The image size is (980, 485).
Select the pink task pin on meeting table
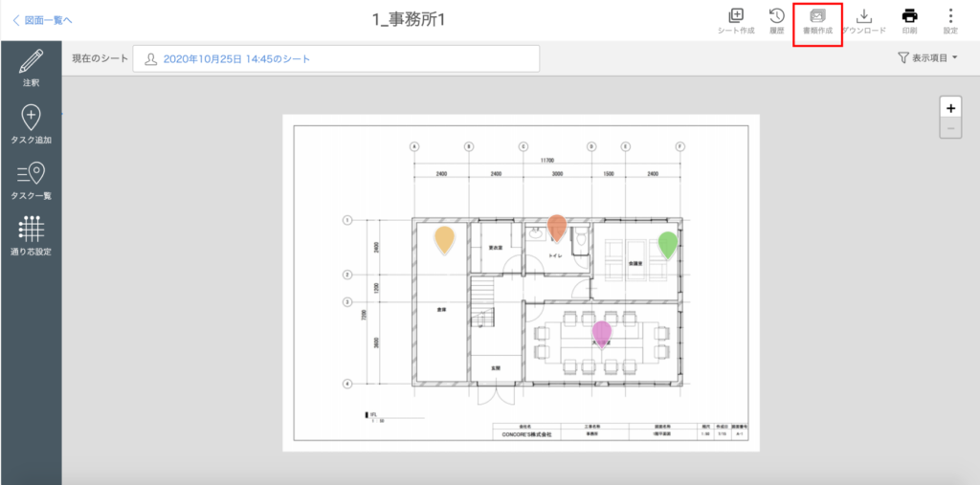(x=602, y=333)
